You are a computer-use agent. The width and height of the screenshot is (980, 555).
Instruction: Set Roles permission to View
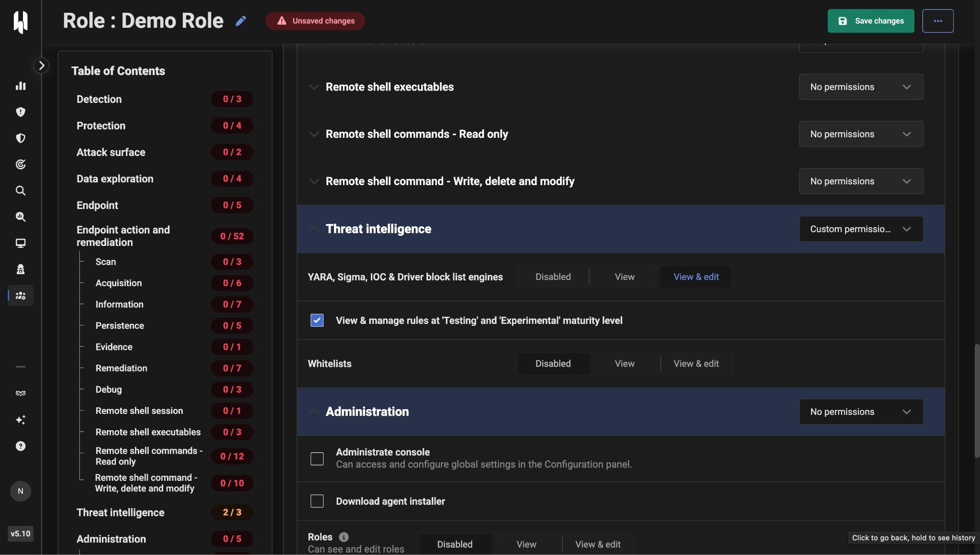tap(526, 544)
